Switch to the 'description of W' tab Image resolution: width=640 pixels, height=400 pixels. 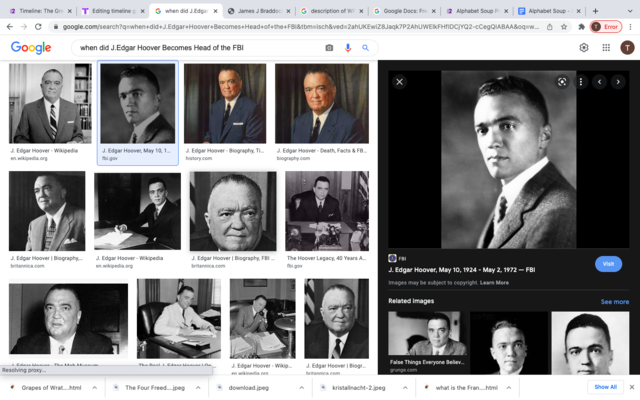pyautogui.click(x=331, y=11)
